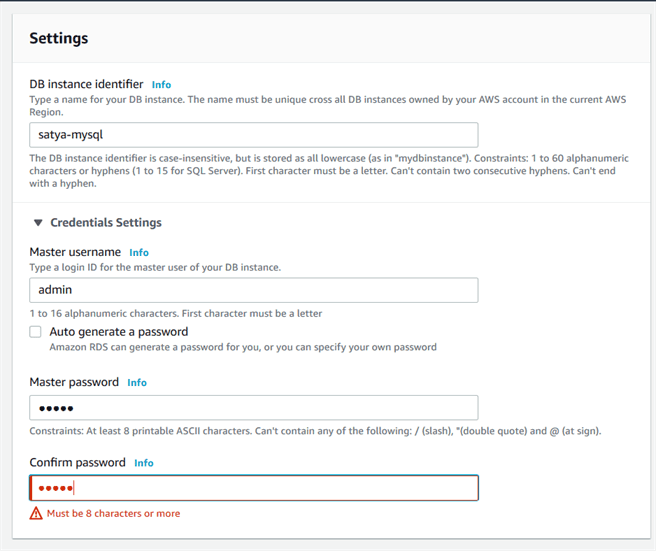Screen dimensions: 656x551
Task: Click the 'Master username' label
Action: click(x=75, y=252)
